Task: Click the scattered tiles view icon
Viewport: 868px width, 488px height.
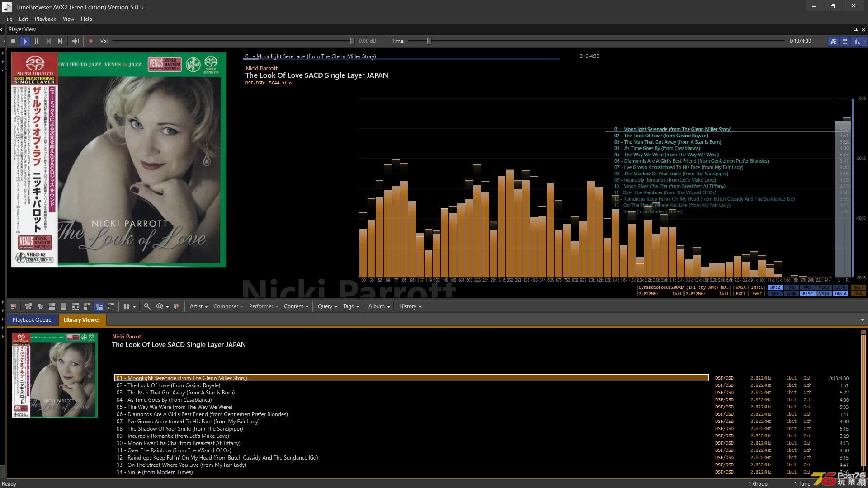Action: [x=28, y=306]
